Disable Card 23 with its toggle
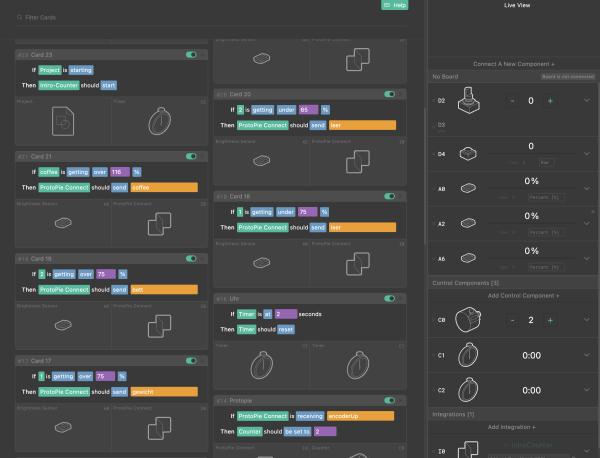 pyautogui.click(x=191, y=55)
